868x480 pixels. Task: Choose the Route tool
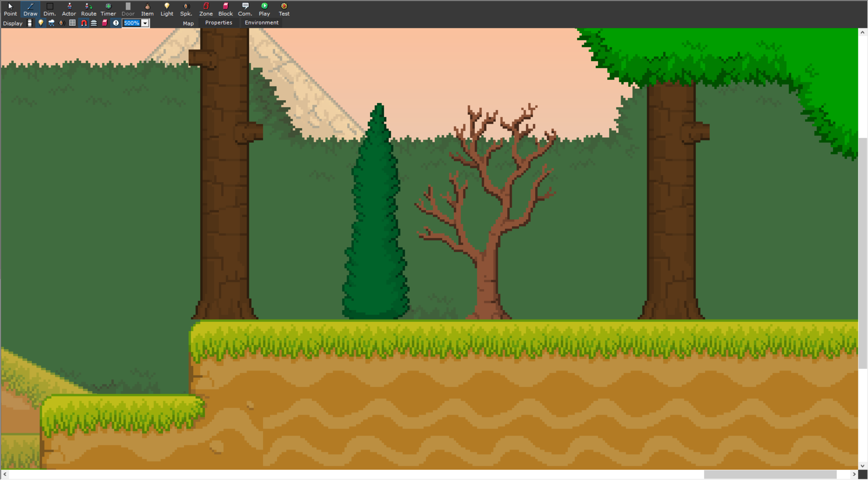click(x=89, y=9)
